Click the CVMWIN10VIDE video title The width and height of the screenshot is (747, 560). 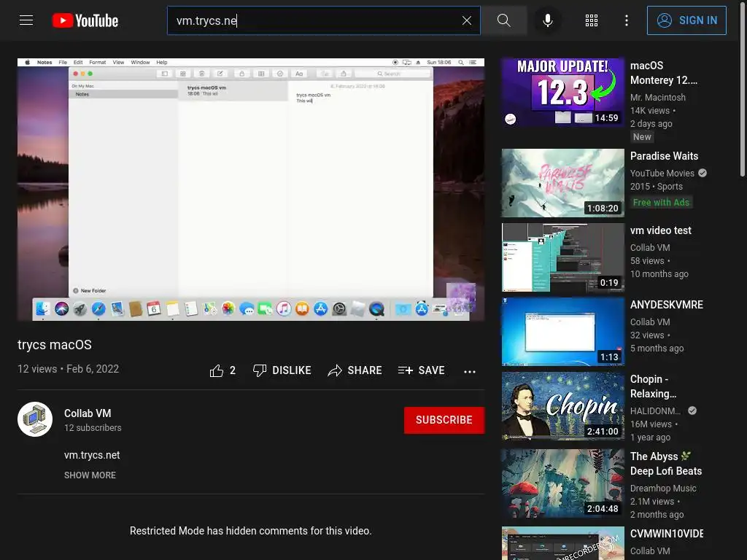[667, 534]
